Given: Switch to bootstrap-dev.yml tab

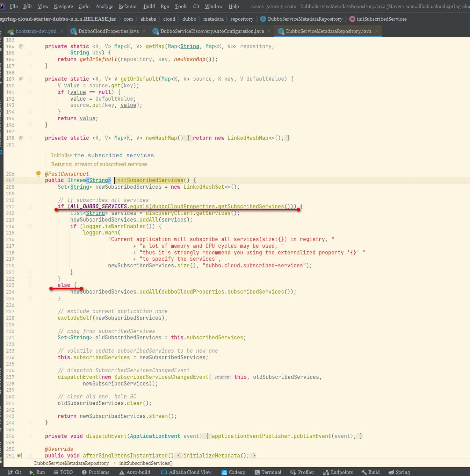Looking at the screenshot, I should (x=36, y=31).
